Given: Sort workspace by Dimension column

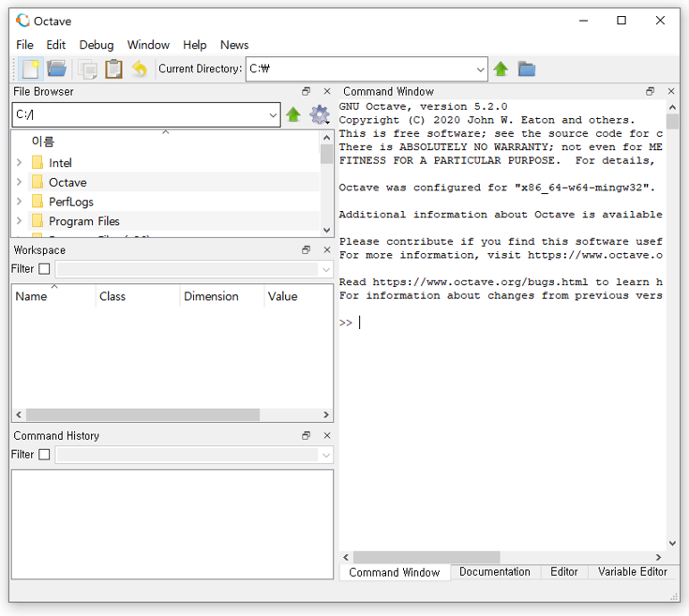Looking at the screenshot, I should [222, 296].
